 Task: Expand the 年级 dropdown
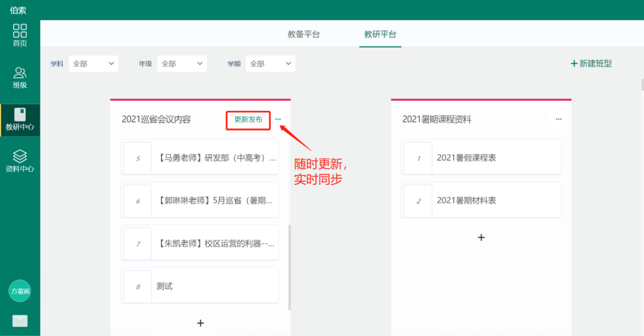click(182, 64)
